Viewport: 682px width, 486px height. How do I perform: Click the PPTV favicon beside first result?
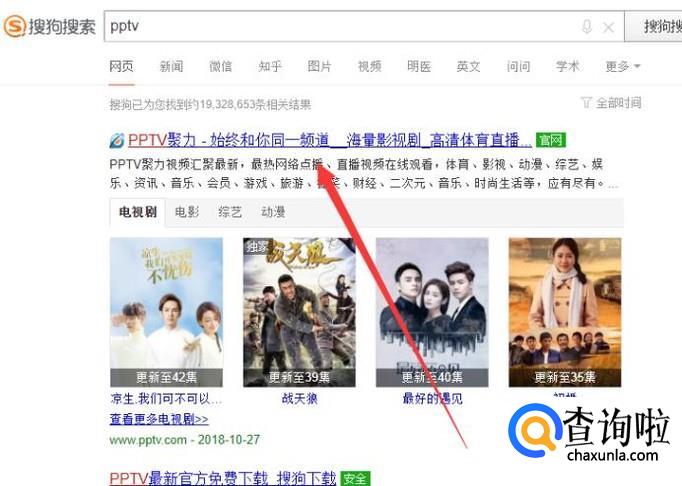(117, 140)
